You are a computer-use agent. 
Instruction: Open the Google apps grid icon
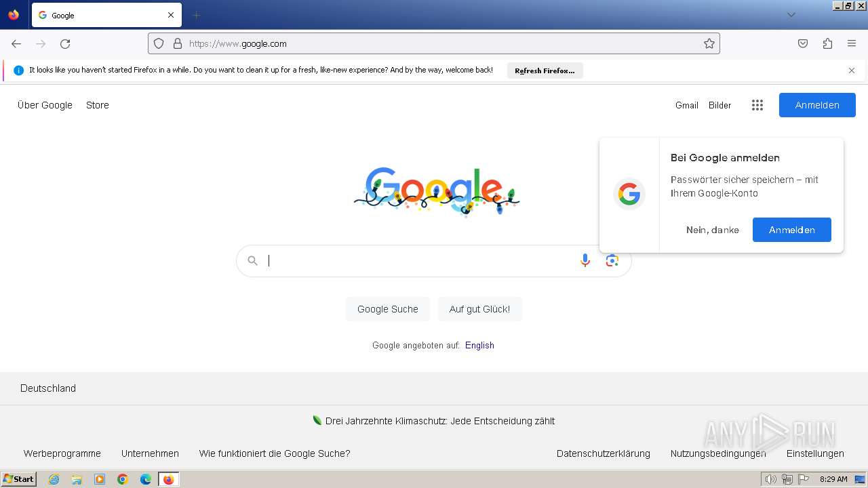coord(757,105)
